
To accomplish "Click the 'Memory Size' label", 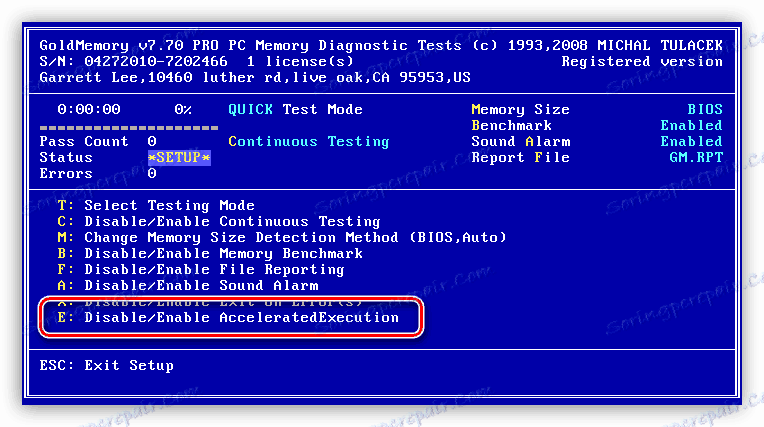I will (x=520, y=110).
